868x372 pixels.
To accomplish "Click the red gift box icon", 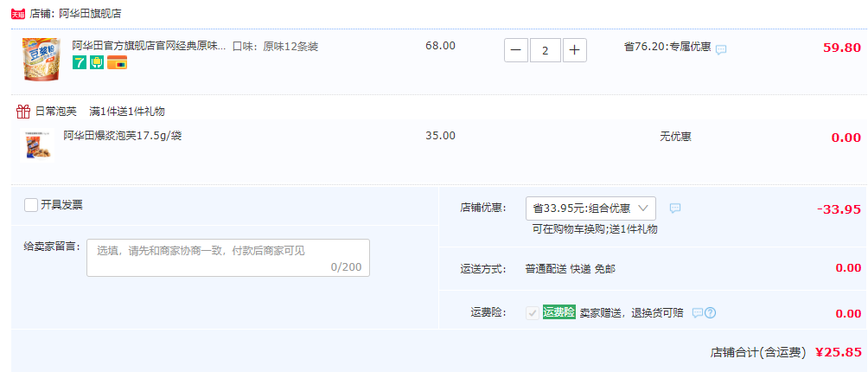I will 22,112.
